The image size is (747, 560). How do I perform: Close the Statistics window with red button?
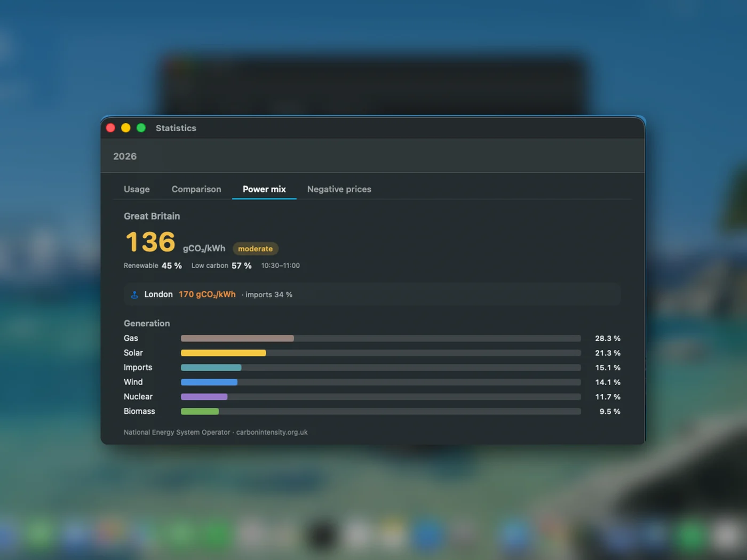[111, 128]
